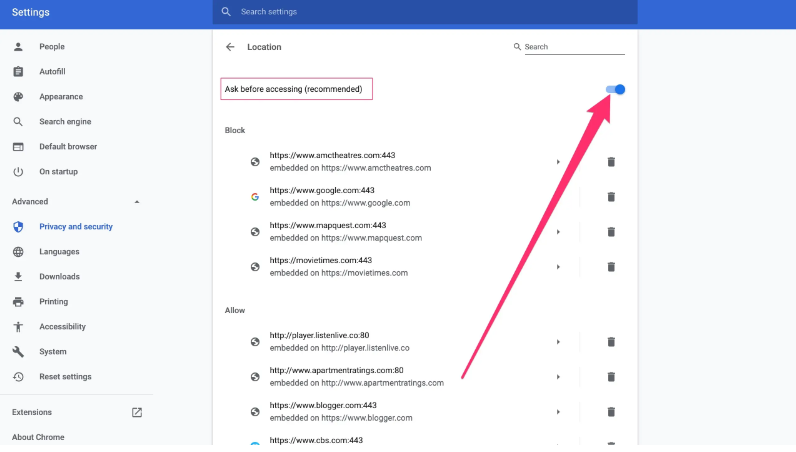Delete the movietimes.com blocked entry
This screenshot has height=452, width=796.
tap(611, 267)
